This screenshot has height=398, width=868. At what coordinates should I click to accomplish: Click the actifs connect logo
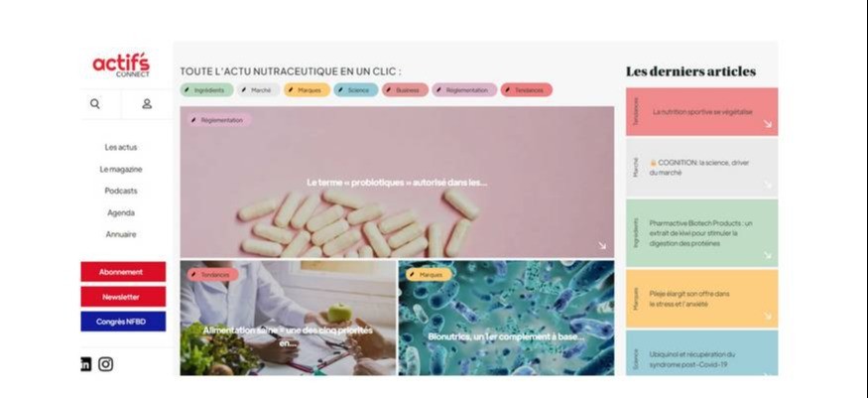tap(121, 66)
